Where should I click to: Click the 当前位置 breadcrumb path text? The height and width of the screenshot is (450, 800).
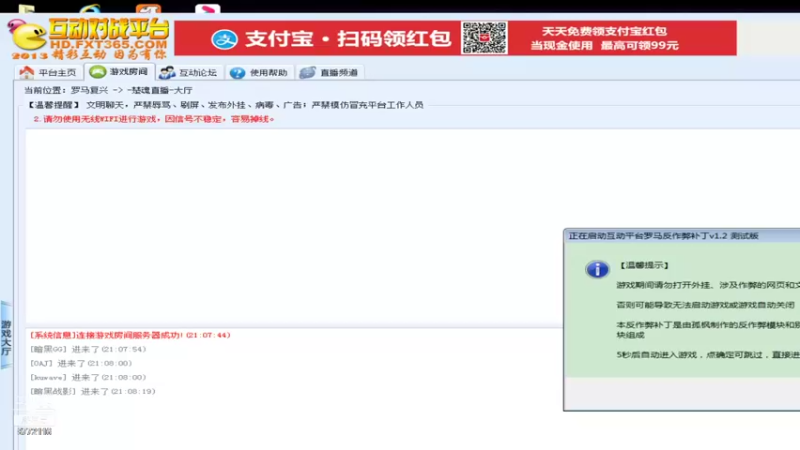coord(108,90)
